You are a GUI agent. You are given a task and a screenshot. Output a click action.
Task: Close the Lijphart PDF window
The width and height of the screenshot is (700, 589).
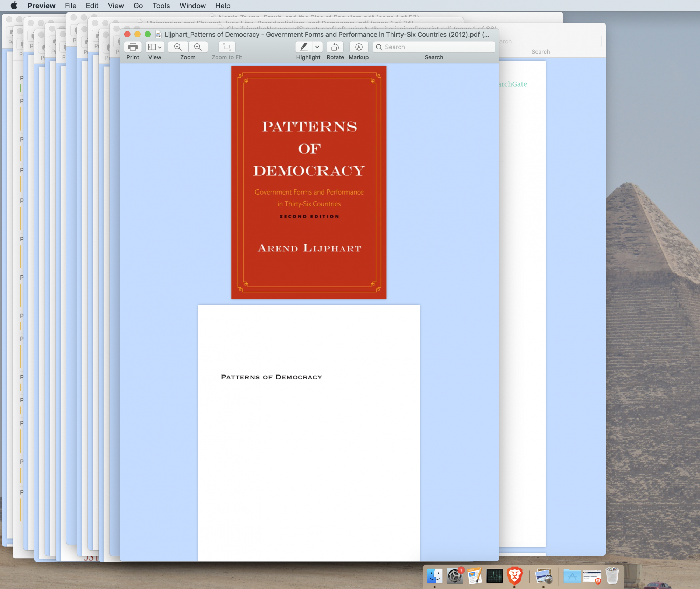click(127, 34)
